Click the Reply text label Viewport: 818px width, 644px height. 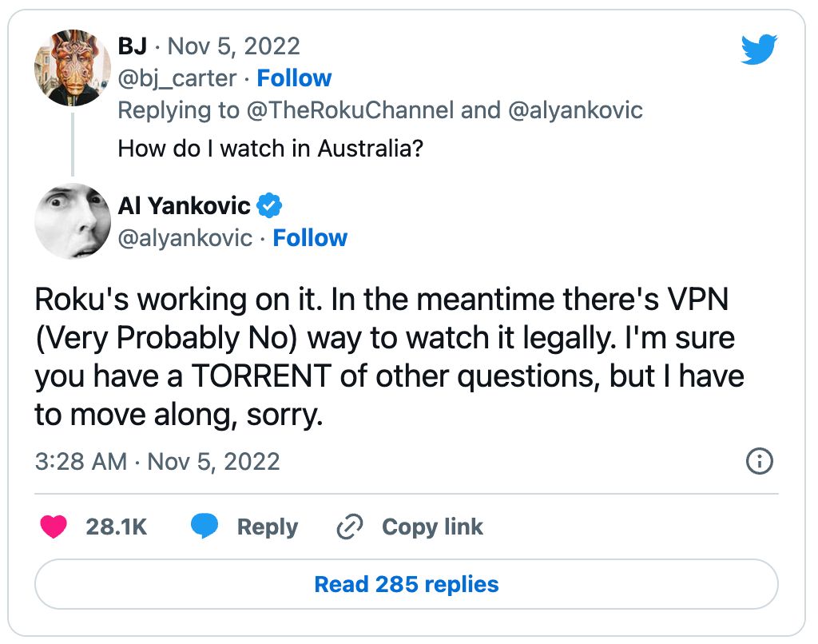(267, 527)
